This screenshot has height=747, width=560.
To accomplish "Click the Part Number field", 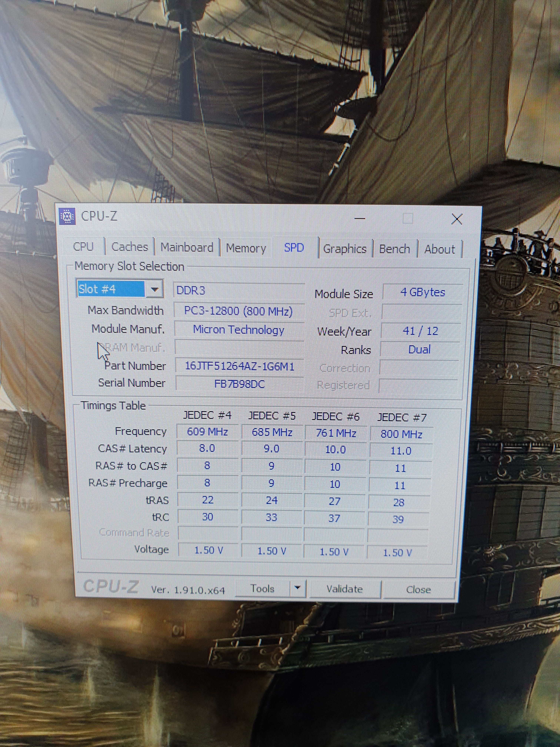I will tap(239, 366).
